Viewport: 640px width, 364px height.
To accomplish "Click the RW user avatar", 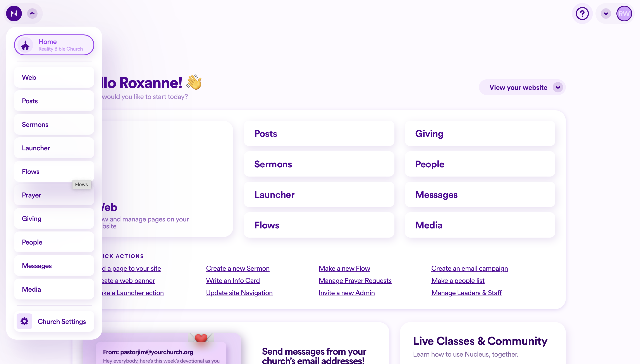I will pos(624,14).
